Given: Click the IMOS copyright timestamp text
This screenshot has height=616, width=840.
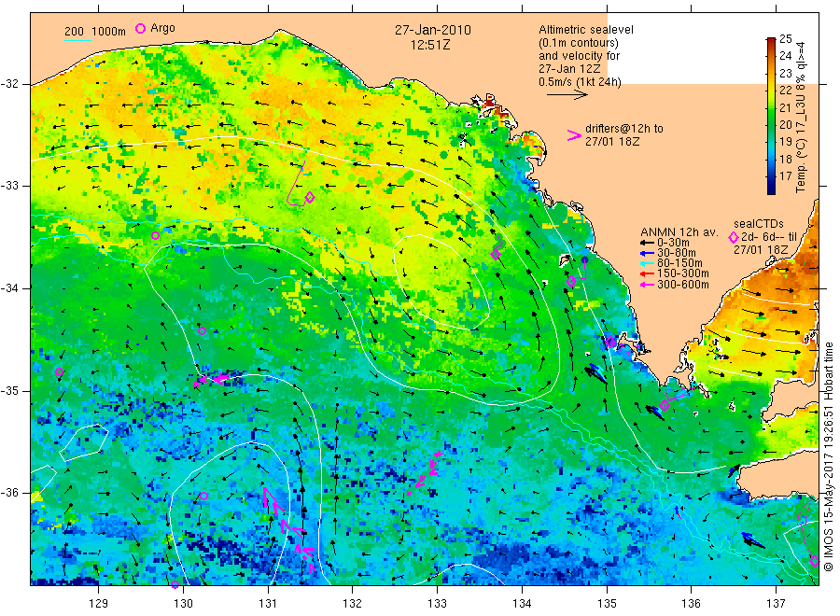Looking at the screenshot, I should click(x=828, y=456).
